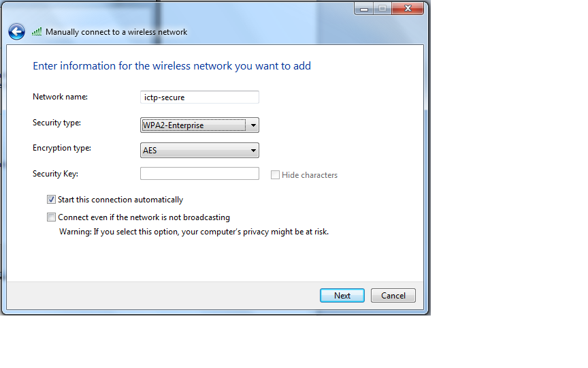Focus the Network name field containing ictp-secure
The image size is (588, 368).
199,97
